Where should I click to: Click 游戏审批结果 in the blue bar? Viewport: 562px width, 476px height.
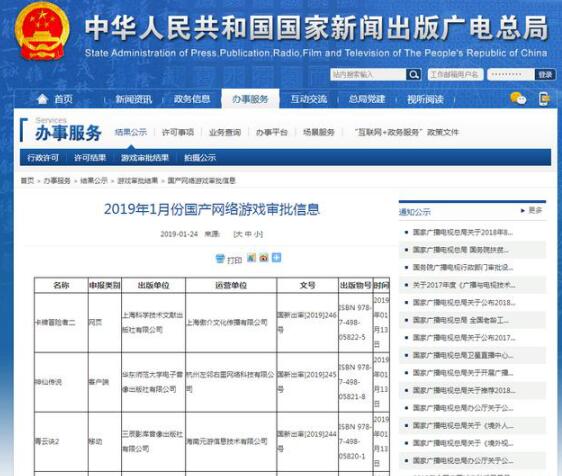(145, 158)
